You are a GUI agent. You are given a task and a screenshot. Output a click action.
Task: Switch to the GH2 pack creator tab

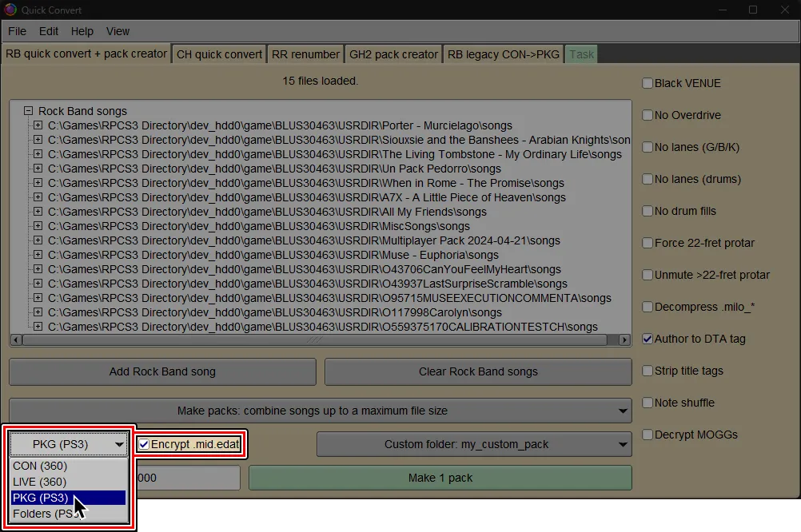(x=393, y=54)
